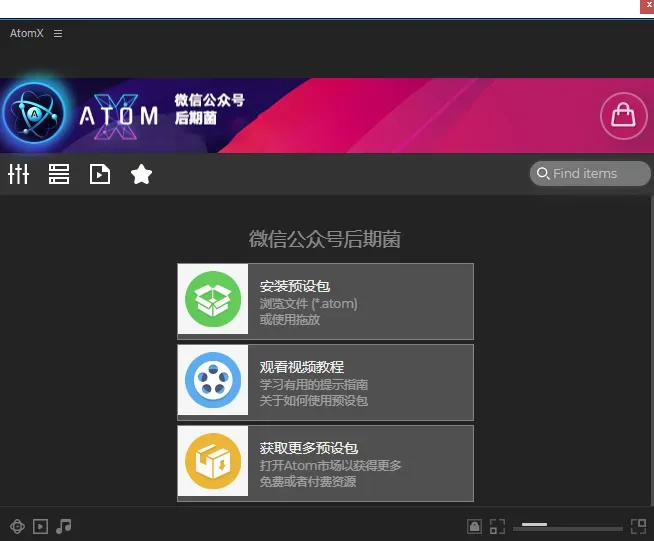Click the shop bag icon in bottom bar
This screenshot has height=541, width=654.
474,526
